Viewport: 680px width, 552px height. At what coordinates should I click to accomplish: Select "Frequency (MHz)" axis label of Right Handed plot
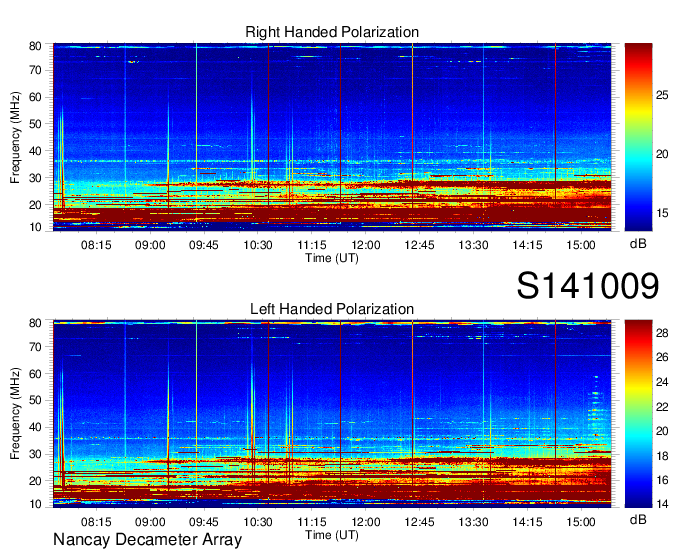pyautogui.click(x=15, y=137)
